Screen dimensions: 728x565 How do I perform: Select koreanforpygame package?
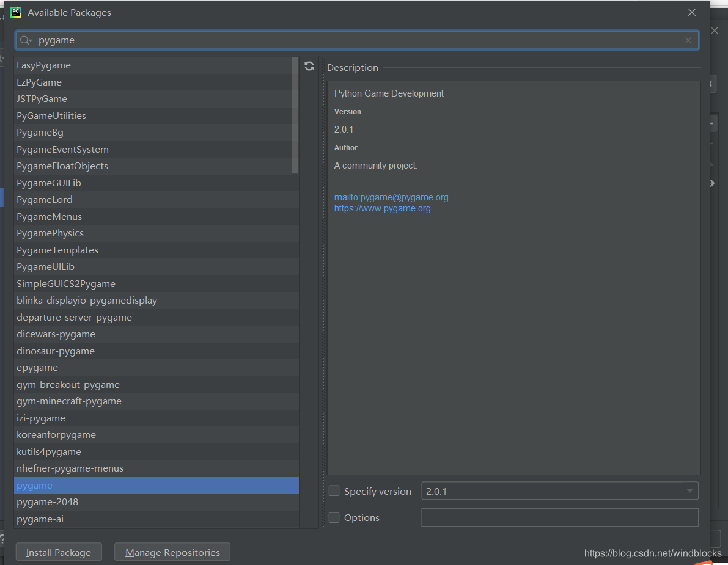pyautogui.click(x=156, y=435)
